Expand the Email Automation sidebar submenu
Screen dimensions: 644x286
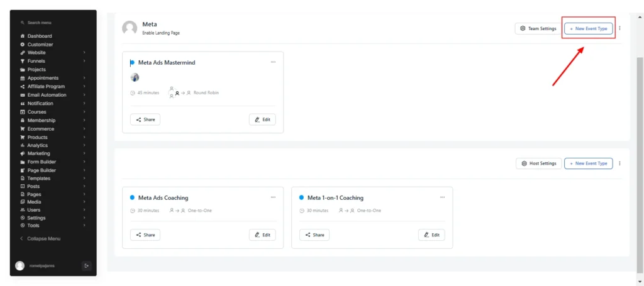point(84,95)
